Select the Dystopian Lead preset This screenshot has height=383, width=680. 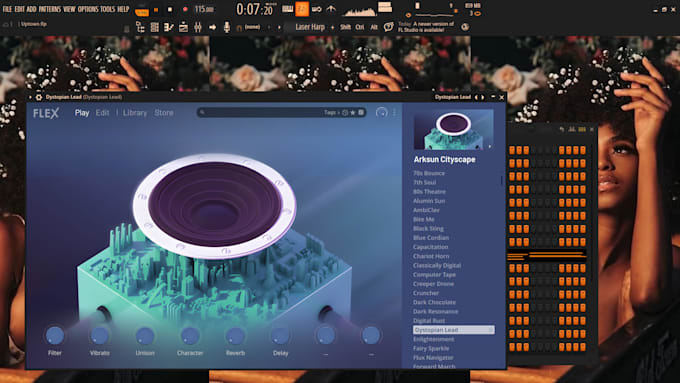(454, 330)
